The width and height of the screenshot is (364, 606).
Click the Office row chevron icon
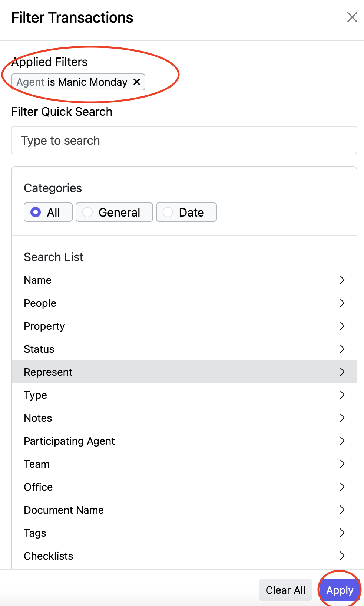(x=342, y=487)
